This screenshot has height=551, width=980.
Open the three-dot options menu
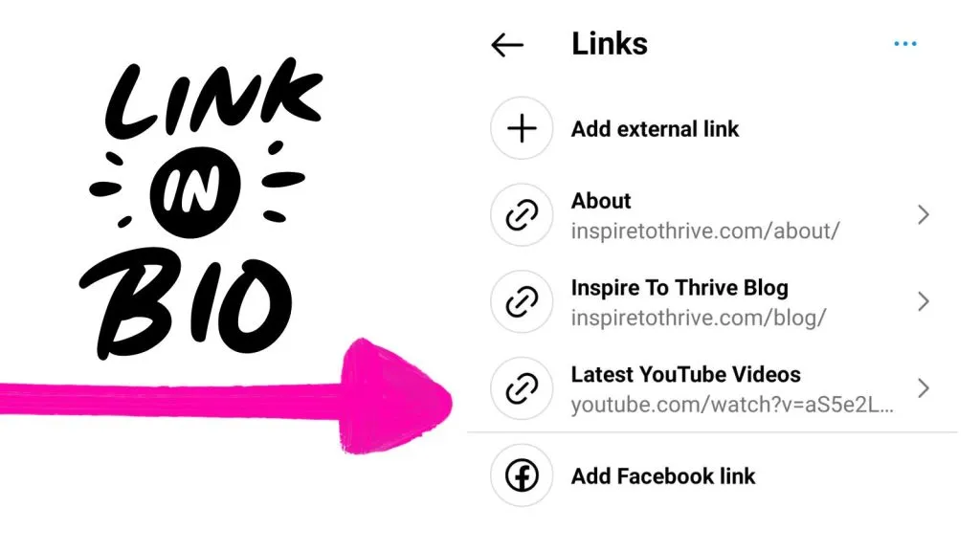click(x=905, y=43)
